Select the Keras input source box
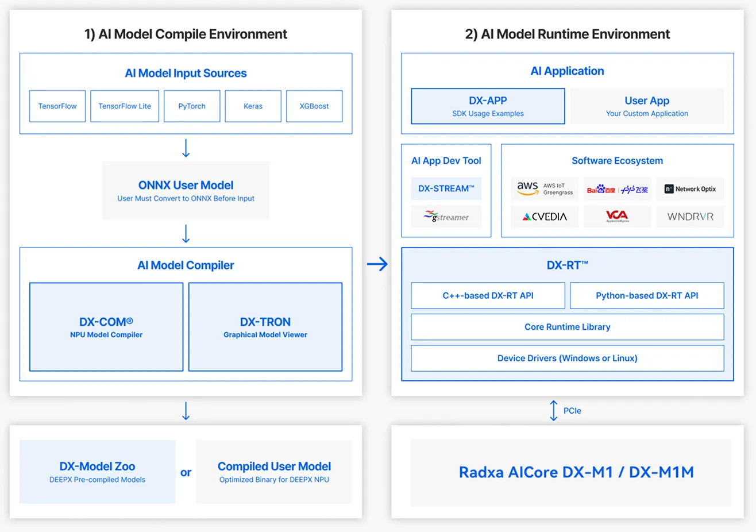The image size is (756, 532). [253, 106]
